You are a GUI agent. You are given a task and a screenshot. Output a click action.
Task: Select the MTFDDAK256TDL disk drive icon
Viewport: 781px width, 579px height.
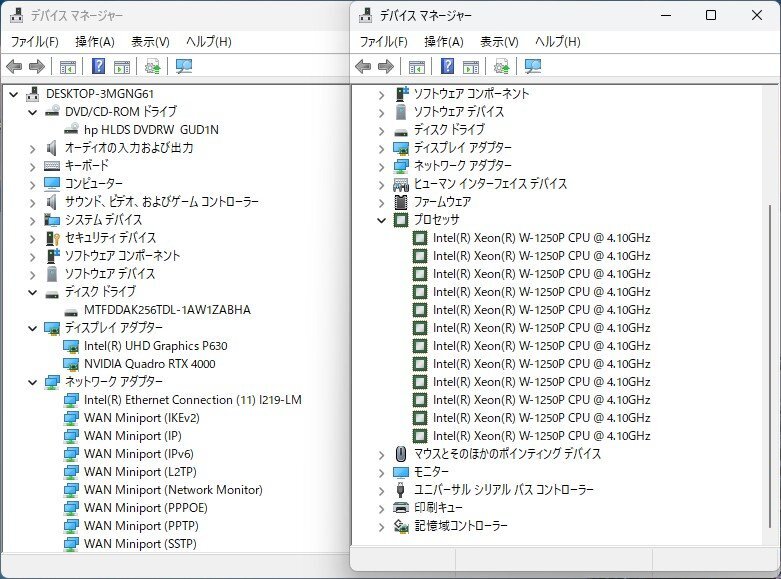click(71, 311)
